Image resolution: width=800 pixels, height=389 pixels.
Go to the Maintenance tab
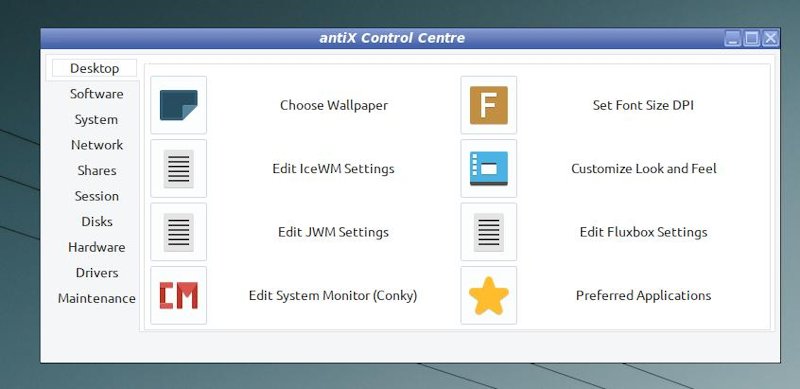click(x=96, y=298)
